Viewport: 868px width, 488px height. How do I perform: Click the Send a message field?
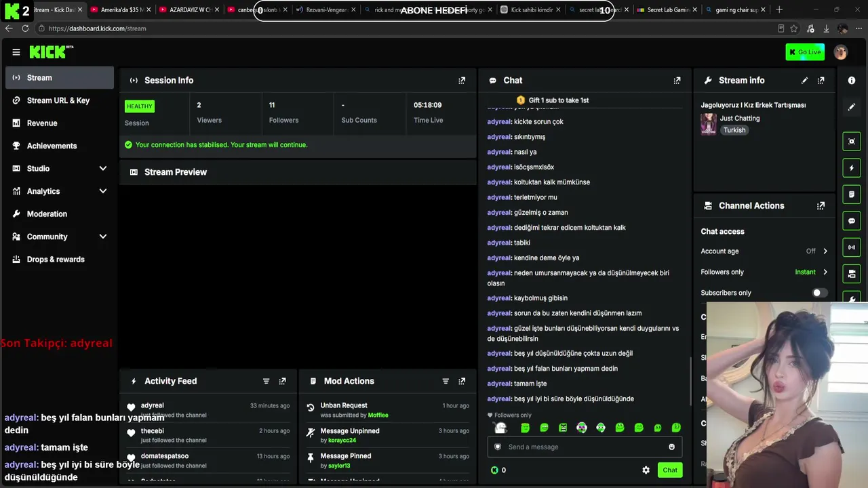tap(585, 447)
